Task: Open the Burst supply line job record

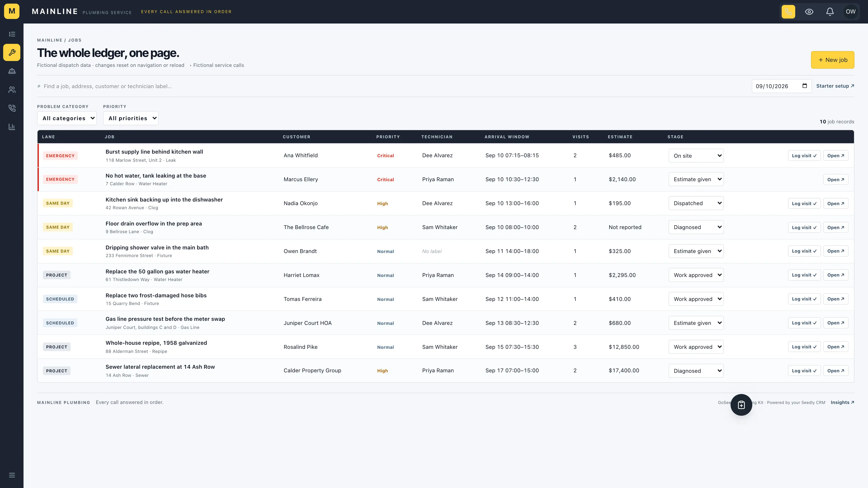Action: click(x=836, y=156)
